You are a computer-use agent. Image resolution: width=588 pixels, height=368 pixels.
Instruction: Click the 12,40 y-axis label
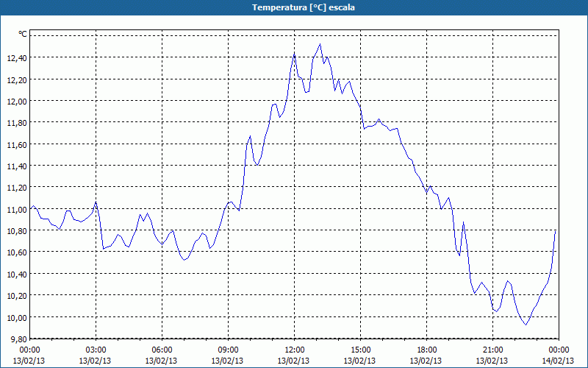[x=17, y=58]
